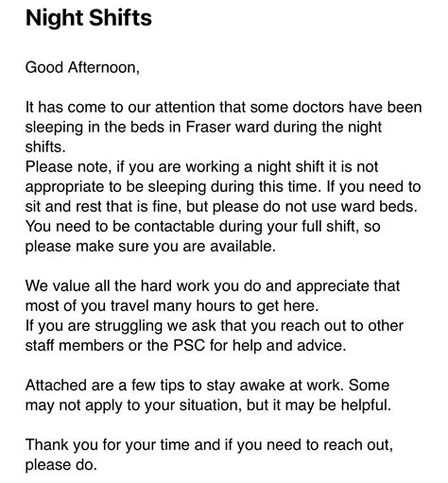This screenshot has height=483, width=448.
Task: Click the line starting "If you are struggling"
Action: pyautogui.click(x=215, y=326)
